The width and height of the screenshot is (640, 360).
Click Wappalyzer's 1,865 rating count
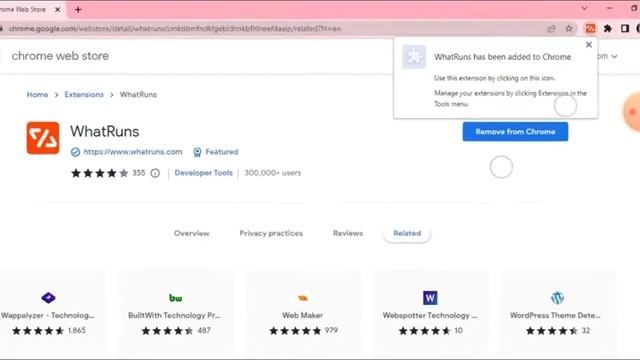(77, 331)
